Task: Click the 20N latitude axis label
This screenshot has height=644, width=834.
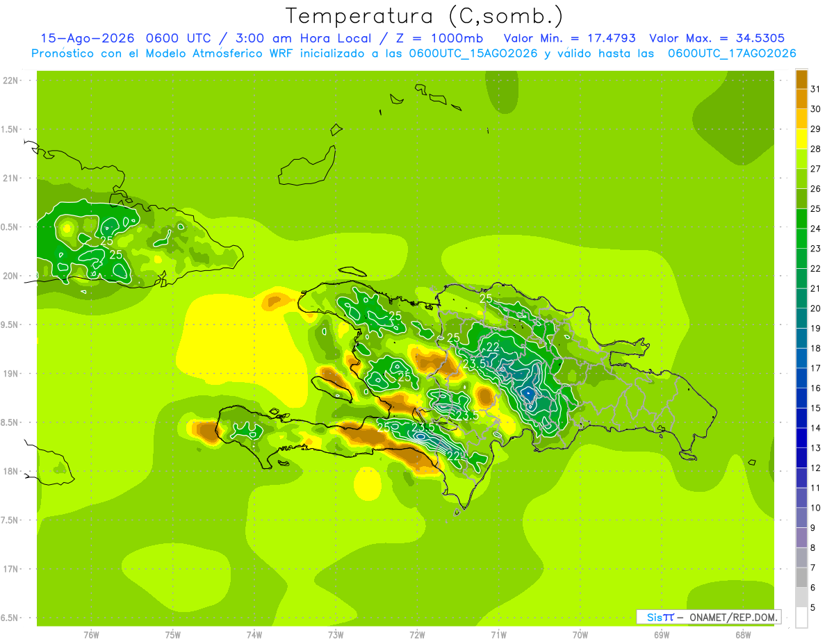Action: click(10, 276)
